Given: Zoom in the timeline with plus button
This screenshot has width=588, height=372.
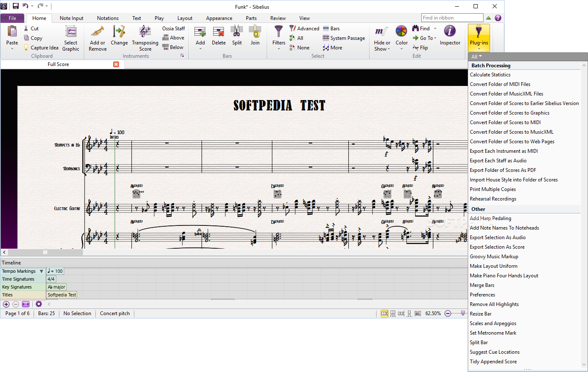Looking at the screenshot, I should pos(6,304).
